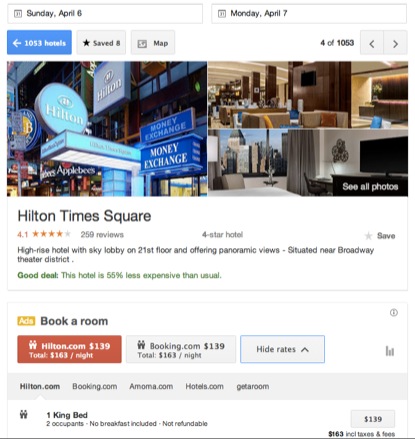Open Sunday, April 6 check-in date field

(x=105, y=14)
